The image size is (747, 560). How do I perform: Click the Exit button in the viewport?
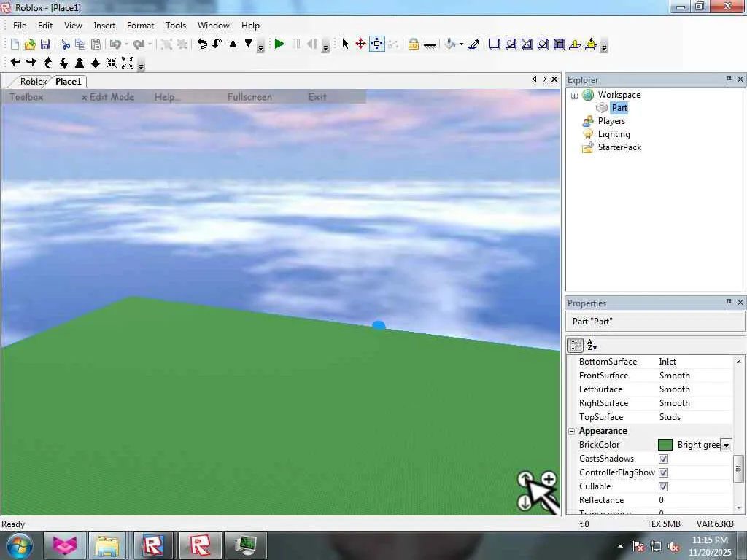tap(317, 97)
